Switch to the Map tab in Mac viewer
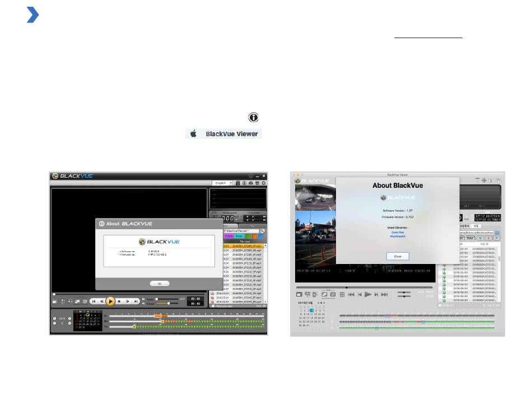Viewport: 532px width, 417px height. tap(476, 226)
